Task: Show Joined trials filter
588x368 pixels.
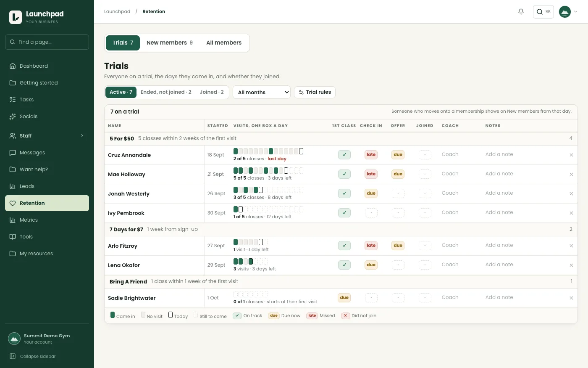Action: [212, 92]
